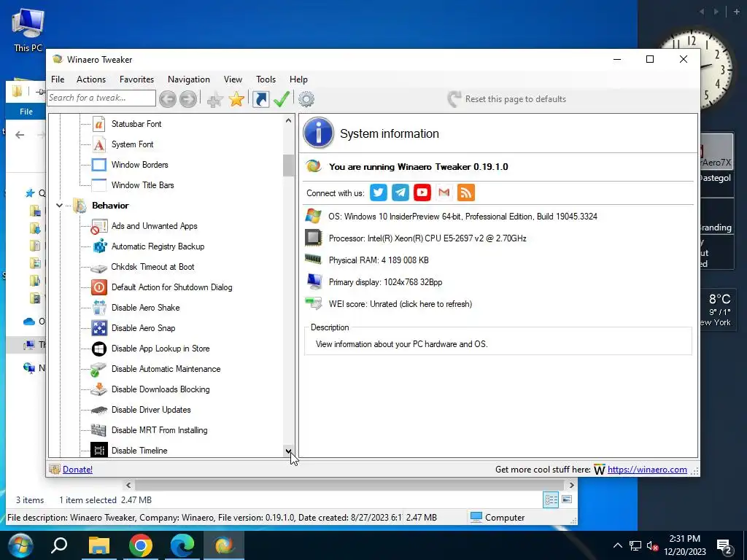Open the Window Title Bars tweak icon
Screen dimensions: 747x560
click(98, 185)
